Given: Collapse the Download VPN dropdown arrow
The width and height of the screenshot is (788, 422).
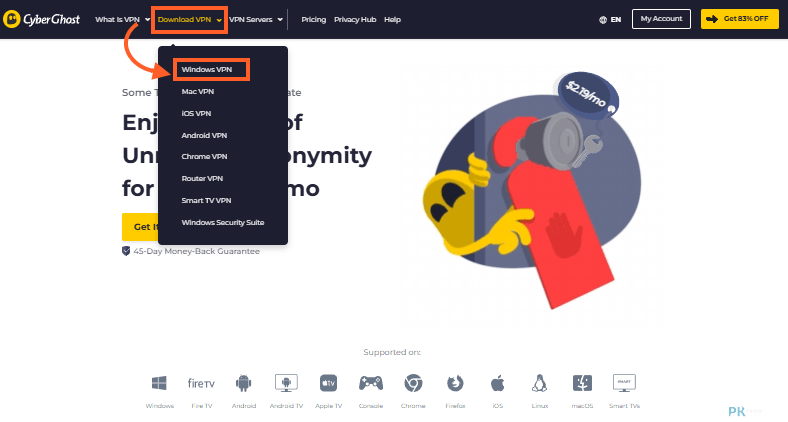Looking at the screenshot, I should [x=219, y=20].
